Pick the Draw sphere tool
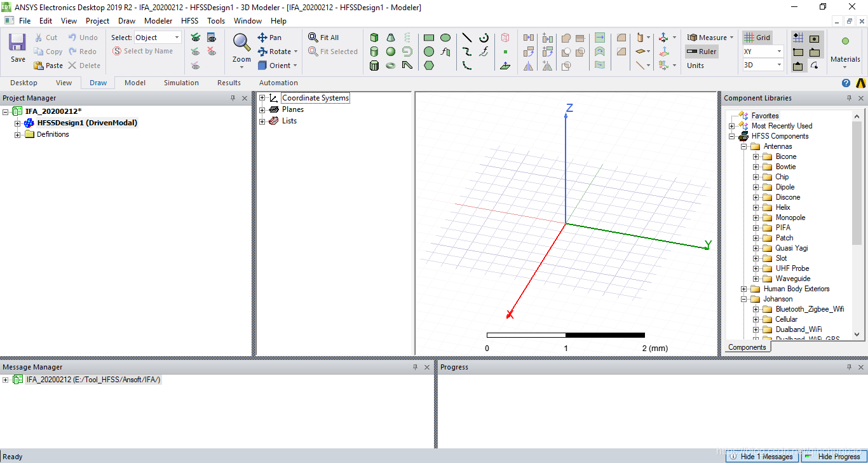This screenshot has width=868, height=463. click(x=391, y=52)
